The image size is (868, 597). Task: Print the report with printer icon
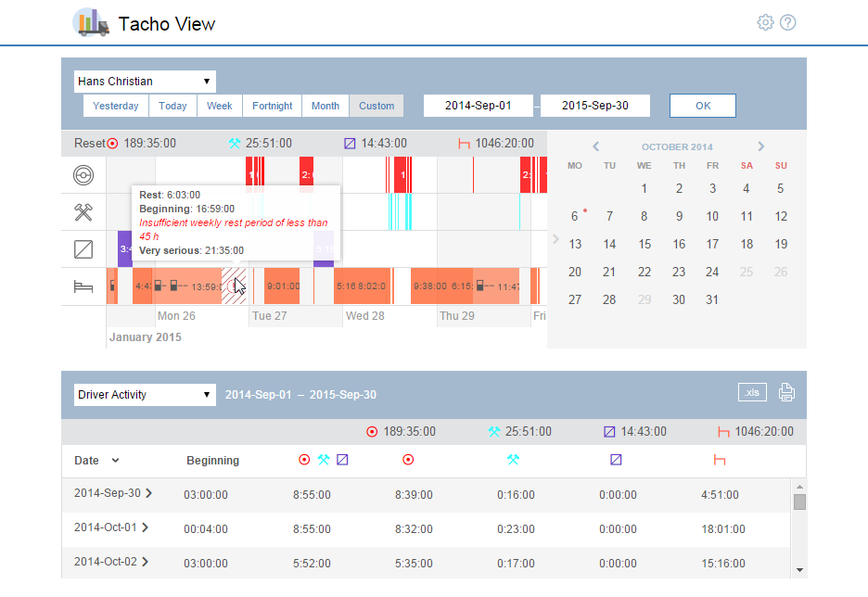click(x=786, y=392)
